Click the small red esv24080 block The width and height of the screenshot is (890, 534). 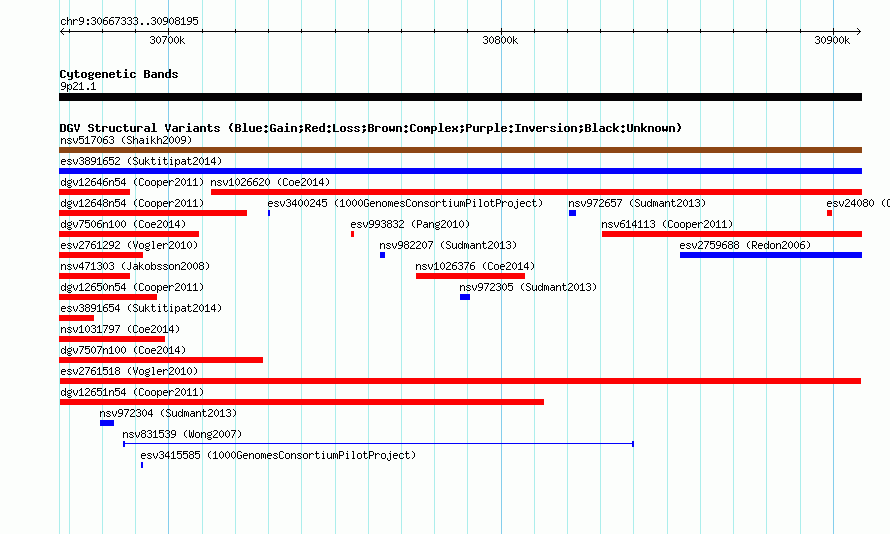(829, 213)
